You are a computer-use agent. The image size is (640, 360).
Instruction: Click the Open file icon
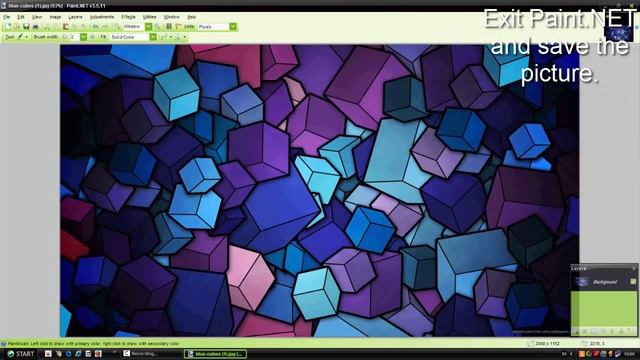pyautogui.click(x=17, y=27)
